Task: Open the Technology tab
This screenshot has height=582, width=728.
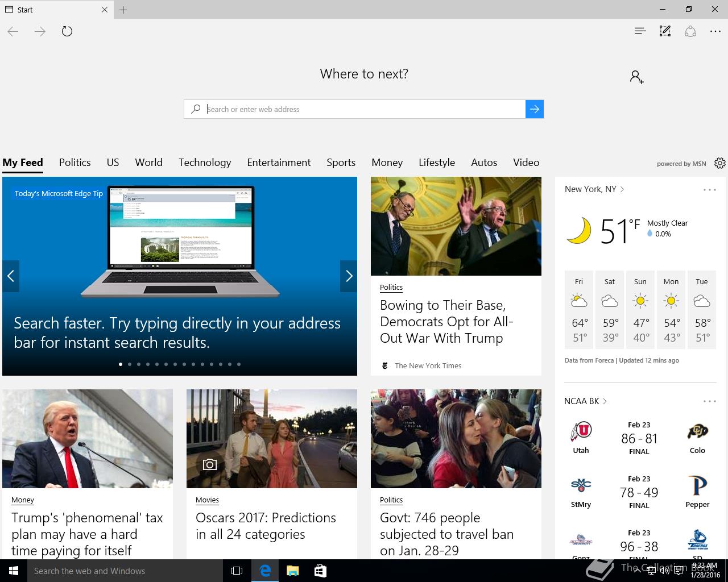Action: point(205,163)
